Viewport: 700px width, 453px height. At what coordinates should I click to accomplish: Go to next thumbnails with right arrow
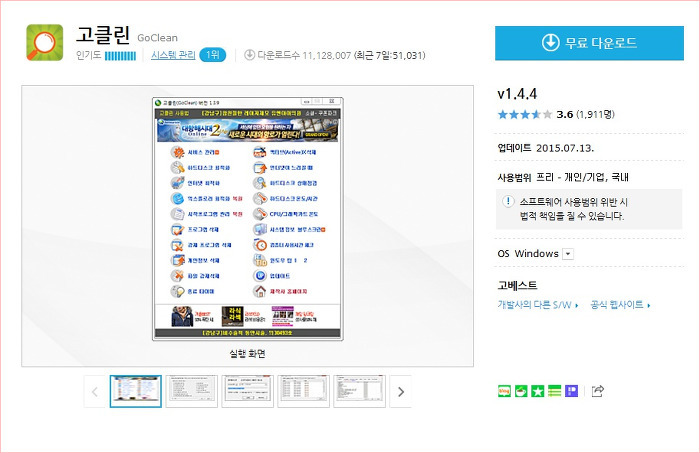[400, 391]
